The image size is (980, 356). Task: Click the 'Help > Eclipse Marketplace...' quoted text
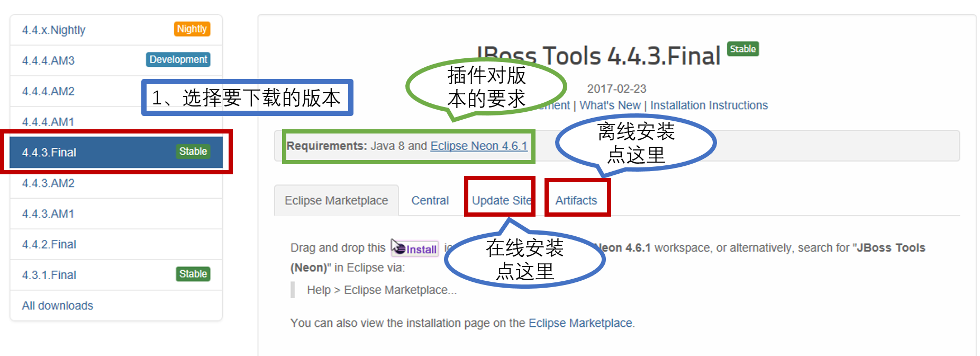point(382,290)
